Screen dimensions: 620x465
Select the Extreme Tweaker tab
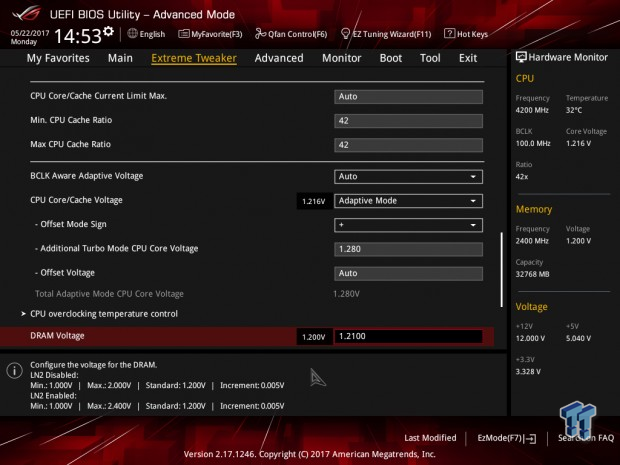(x=194, y=58)
